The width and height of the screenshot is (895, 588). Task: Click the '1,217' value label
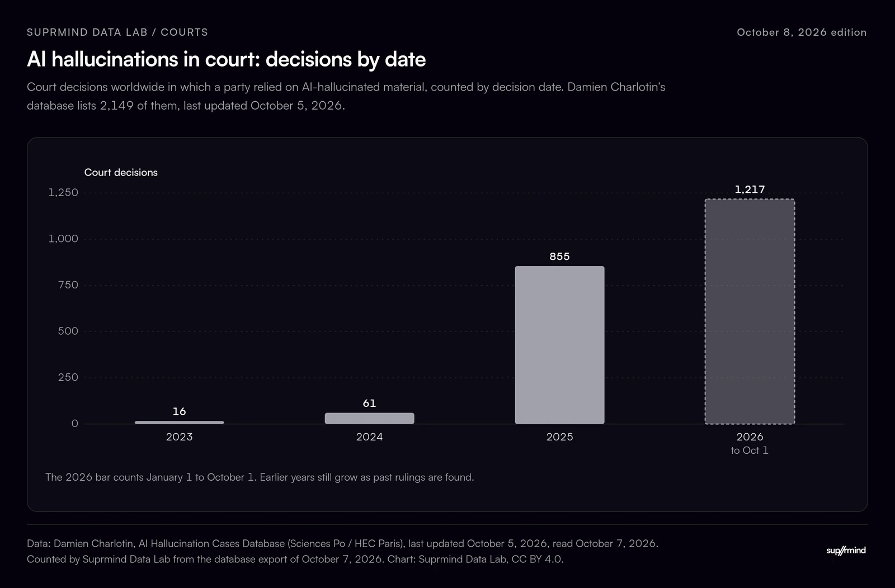pyautogui.click(x=750, y=189)
